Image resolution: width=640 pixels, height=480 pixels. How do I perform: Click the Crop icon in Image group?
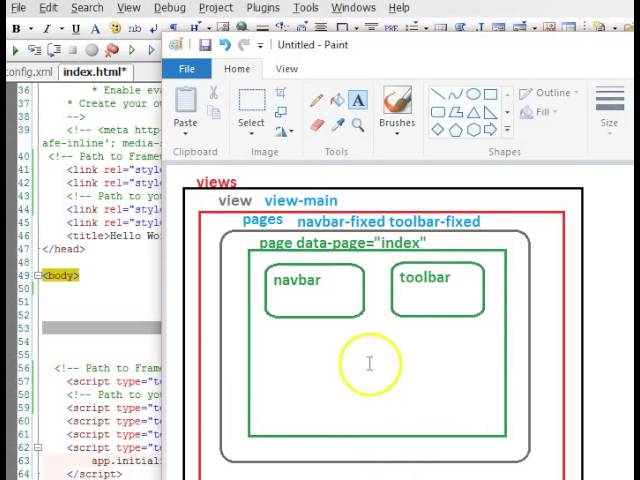point(281,93)
